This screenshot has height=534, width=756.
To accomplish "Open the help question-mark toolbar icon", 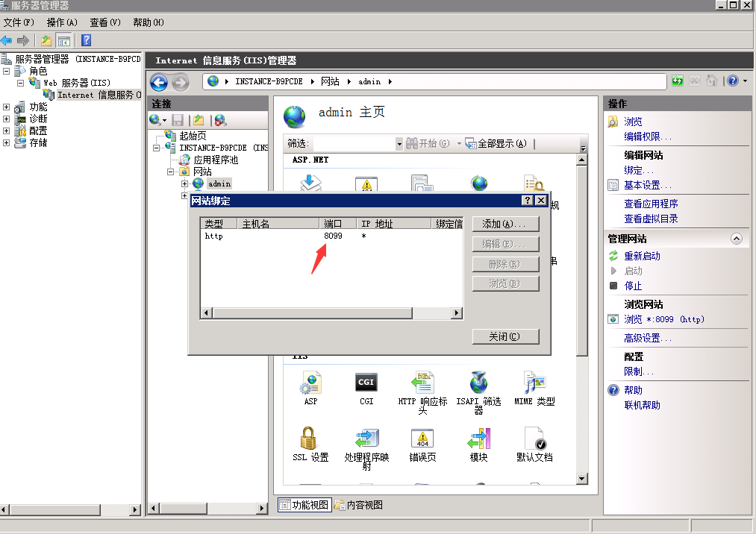I will pyautogui.click(x=87, y=40).
